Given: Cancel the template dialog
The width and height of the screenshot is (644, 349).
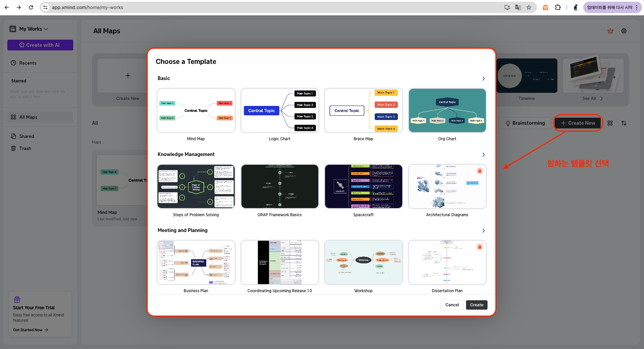Looking at the screenshot, I should [x=452, y=305].
